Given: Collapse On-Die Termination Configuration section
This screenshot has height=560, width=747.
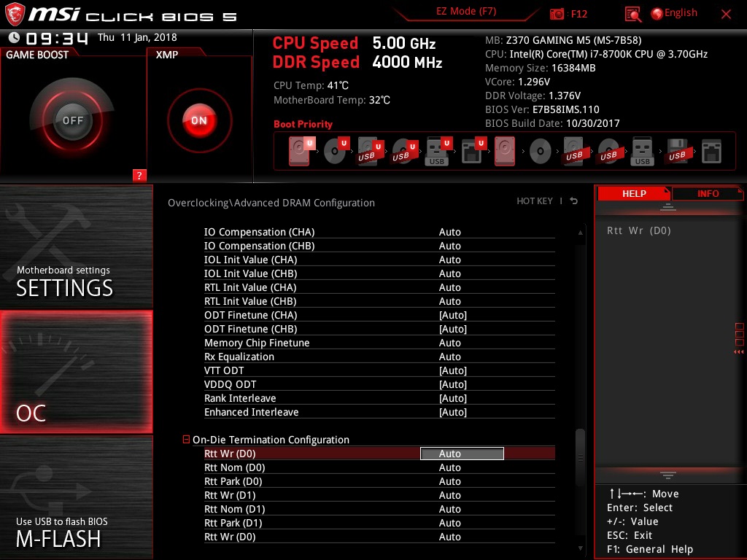Looking at the screenshot, I should click(186, 439).
